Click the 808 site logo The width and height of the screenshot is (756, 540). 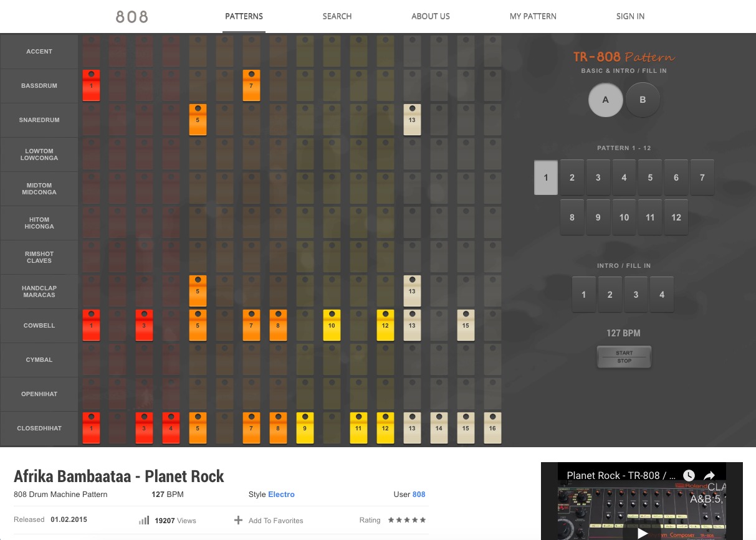(x=132, y=17)
